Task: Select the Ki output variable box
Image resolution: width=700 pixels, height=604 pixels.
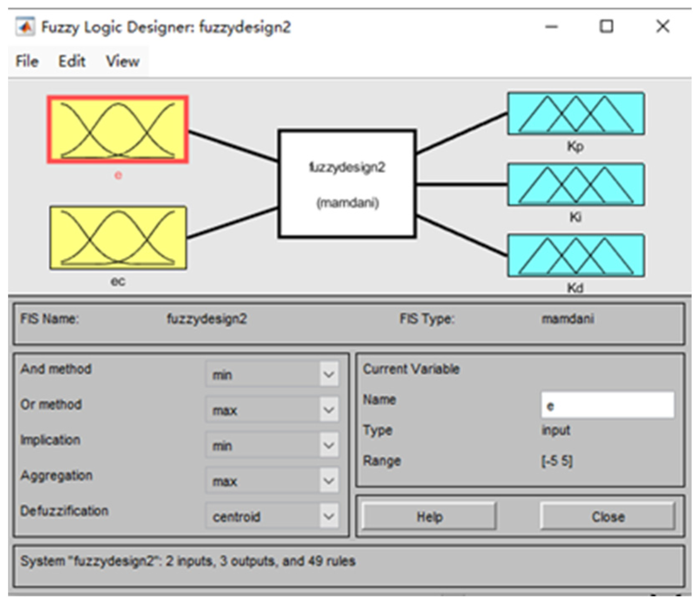Action: coord(576,184)
